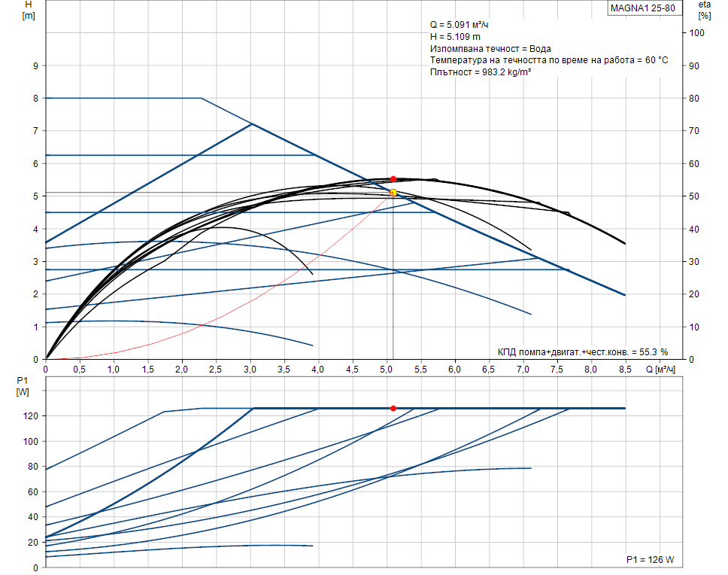Viewport: 728px width, 575px height.
Task: Click the MAGNA1 25-80 model label
Action: coord(642,8)
